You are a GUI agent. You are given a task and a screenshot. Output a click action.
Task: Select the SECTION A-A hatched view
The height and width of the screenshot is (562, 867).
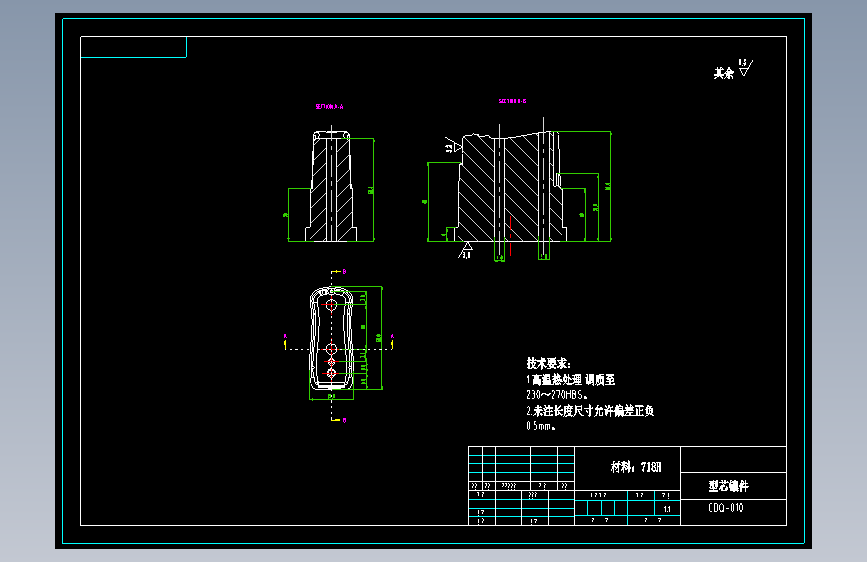coord(331,186)
